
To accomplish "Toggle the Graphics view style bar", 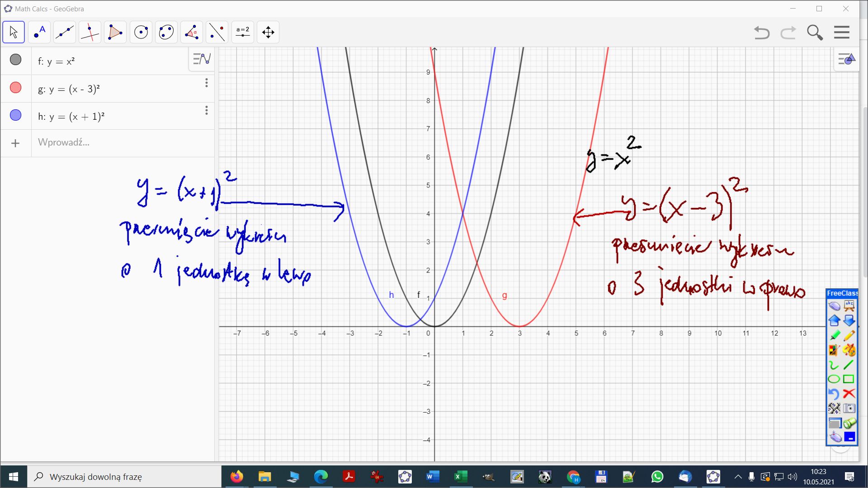I will [x=846, y=59].
